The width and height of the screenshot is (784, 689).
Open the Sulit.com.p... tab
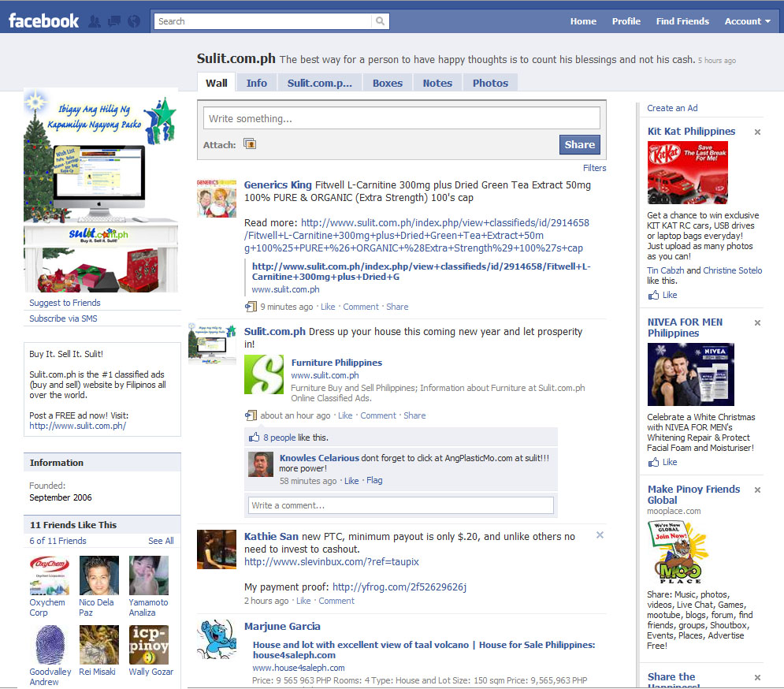[x=319, y=83]
